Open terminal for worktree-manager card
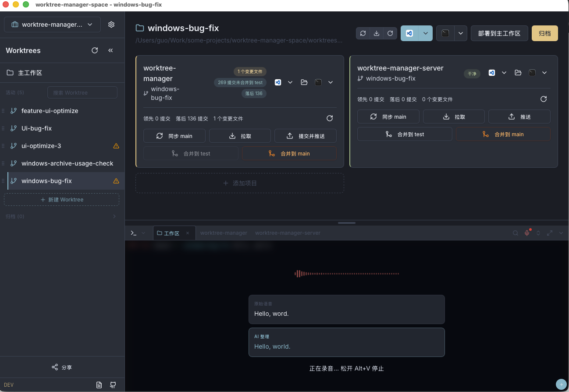 pos(318,82)
